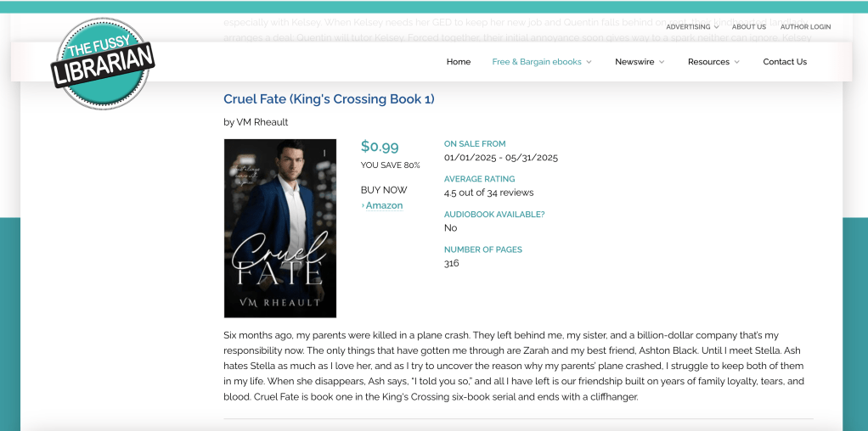Click The Fussy Librarian logo badge

click(x=102, y=64)
